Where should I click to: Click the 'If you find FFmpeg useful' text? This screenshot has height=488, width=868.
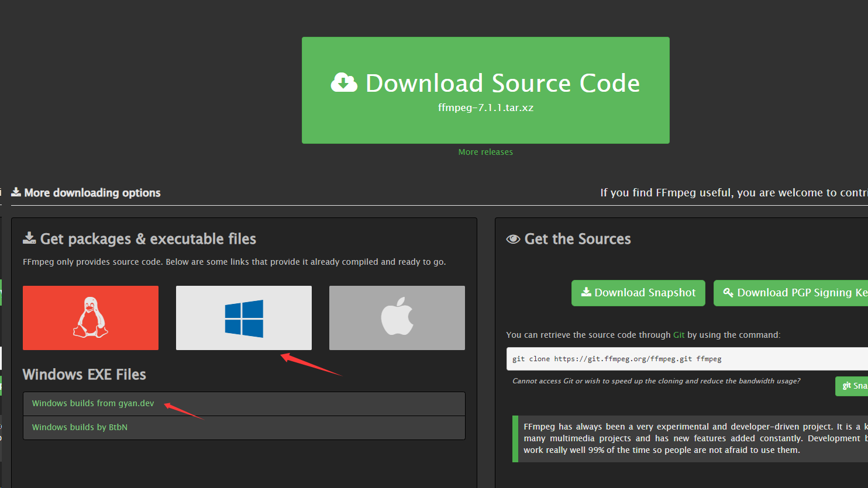734,193
